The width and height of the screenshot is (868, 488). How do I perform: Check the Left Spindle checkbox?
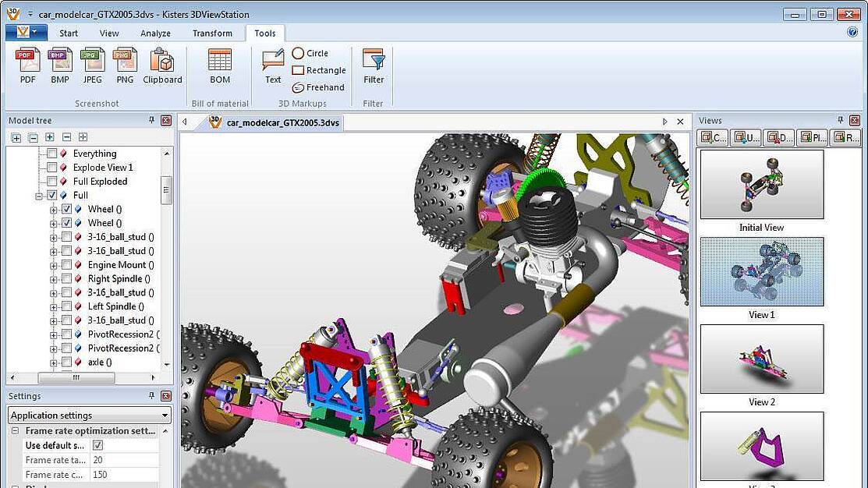66,306
